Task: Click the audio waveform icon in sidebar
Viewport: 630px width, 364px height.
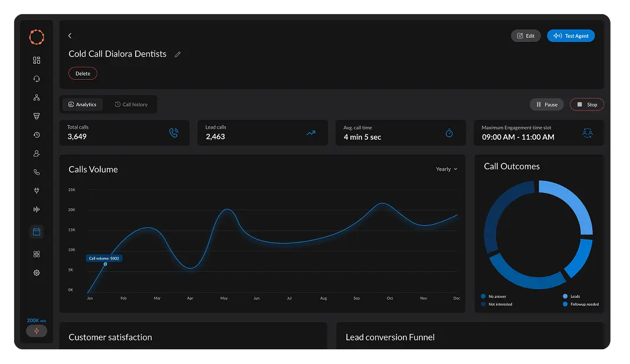Action: [37, 209]
